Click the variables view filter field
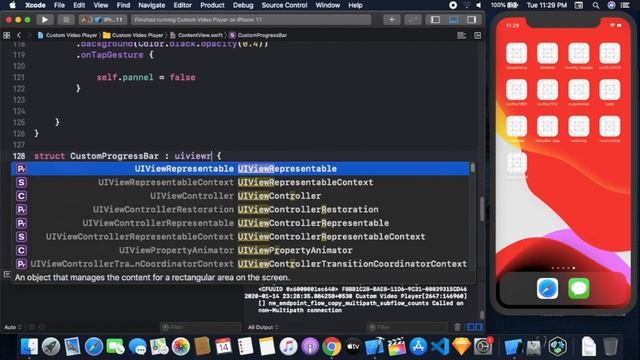640x360 pixels. [x=201, y=327]
